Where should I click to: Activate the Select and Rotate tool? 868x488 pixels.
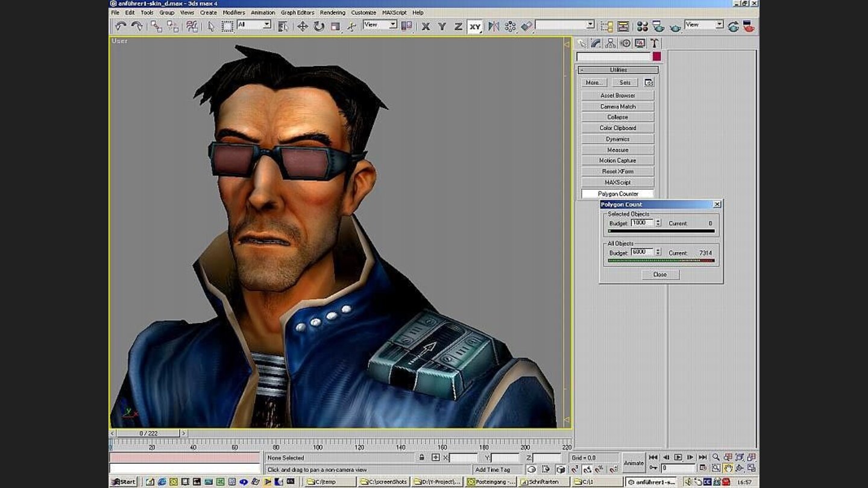319,26
